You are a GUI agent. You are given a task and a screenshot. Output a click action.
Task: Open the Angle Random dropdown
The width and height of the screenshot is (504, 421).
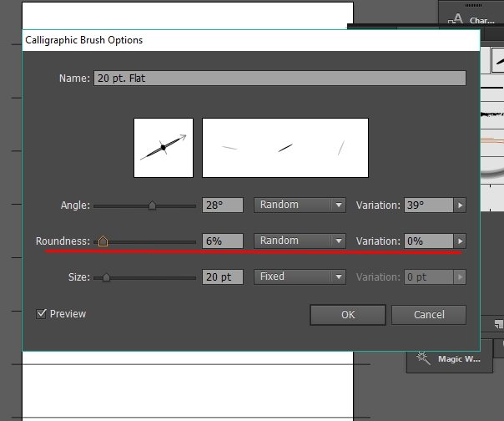(x=300, y=205)
